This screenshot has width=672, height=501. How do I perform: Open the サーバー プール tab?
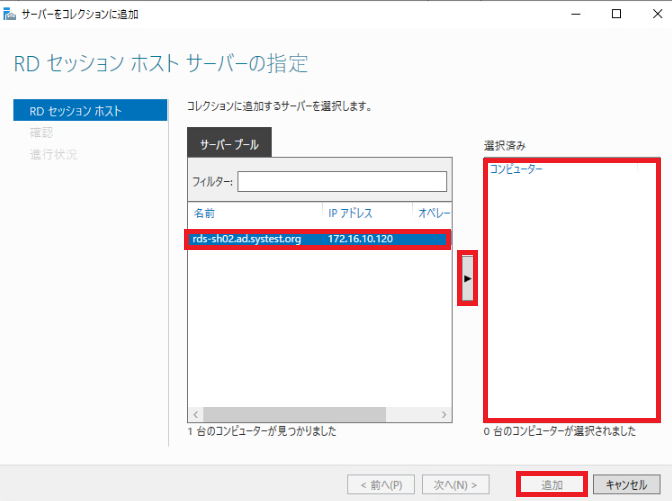(x=229, y=144)
